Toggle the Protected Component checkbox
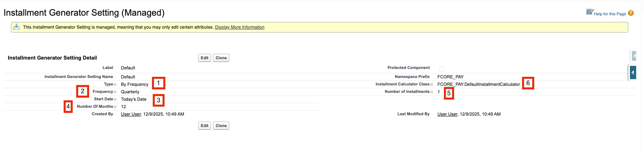This screenshot has width=644, height=156. (442, 69)
